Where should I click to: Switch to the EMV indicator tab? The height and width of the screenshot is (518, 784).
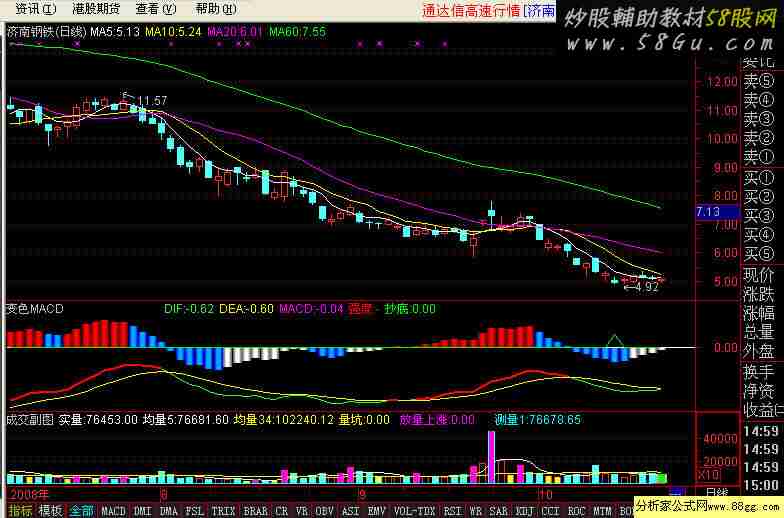[x=376, y=511]
